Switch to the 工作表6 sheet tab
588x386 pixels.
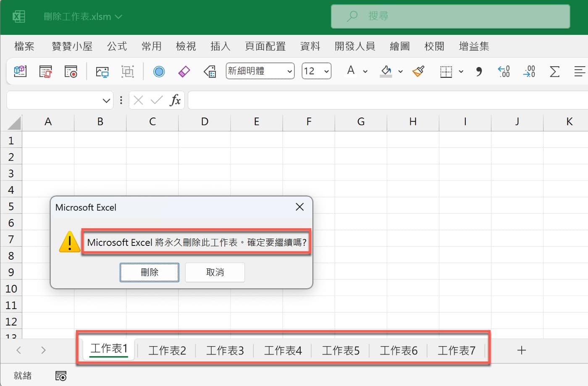click(399, 350)
